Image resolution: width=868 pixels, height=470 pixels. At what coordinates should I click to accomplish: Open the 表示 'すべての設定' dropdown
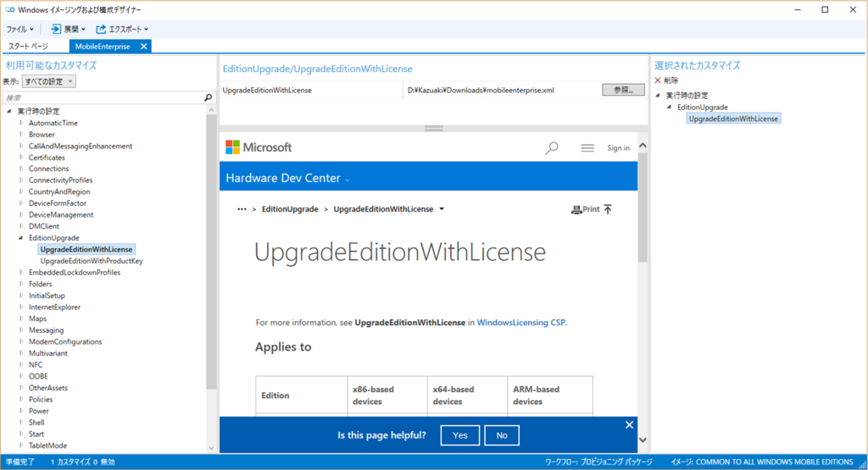point(48,81)
